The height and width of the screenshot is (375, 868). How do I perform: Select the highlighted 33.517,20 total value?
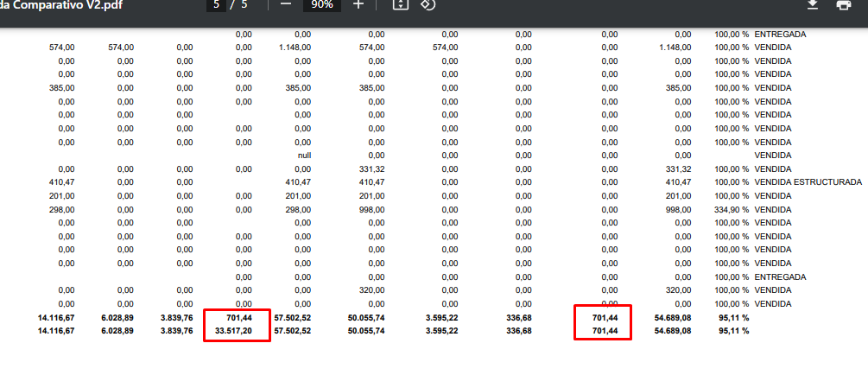234,331
